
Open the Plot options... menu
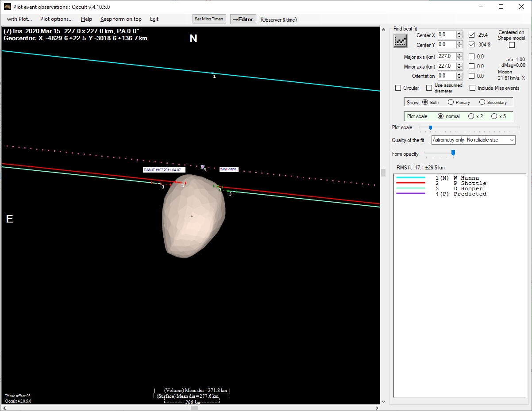click(57, 19)
